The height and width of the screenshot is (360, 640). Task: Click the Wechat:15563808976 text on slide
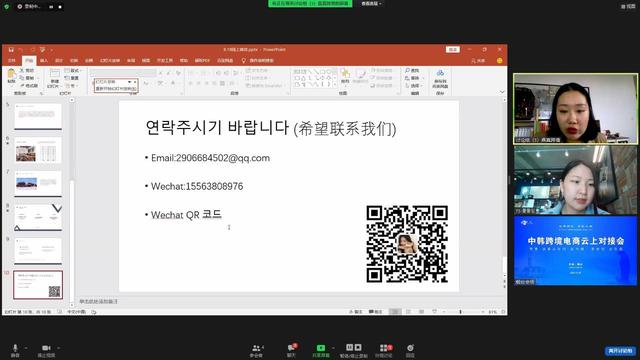click(x=197, y=186)
